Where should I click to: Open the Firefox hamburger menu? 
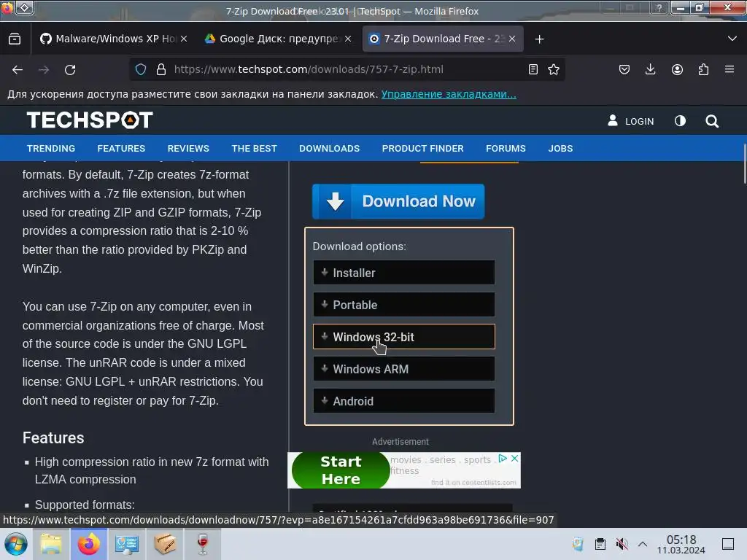point(729,69)
